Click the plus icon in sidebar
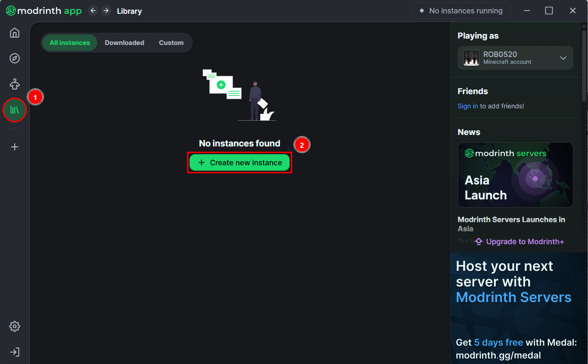 point(15,147)
